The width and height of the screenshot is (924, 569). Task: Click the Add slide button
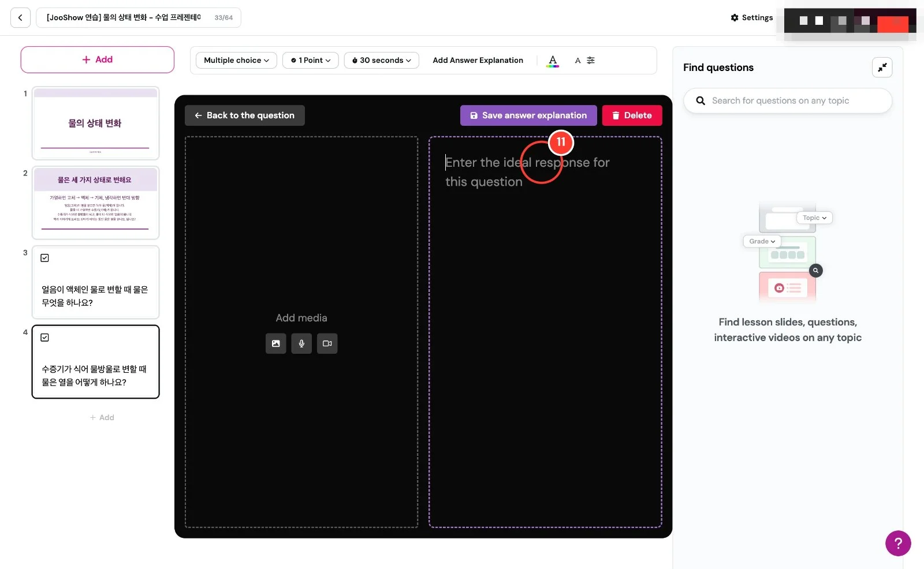(x=97, y=59)
